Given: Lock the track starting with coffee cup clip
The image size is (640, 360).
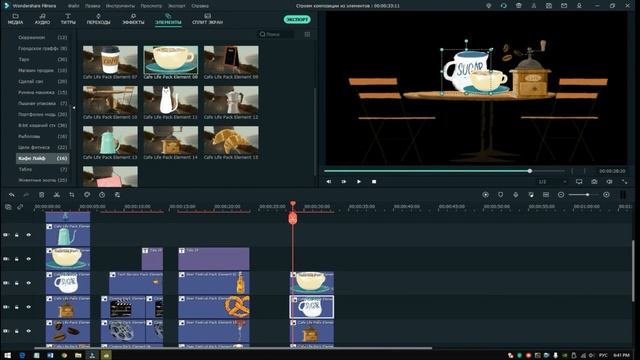Looking at the screenshot, I should coord(17,259).
